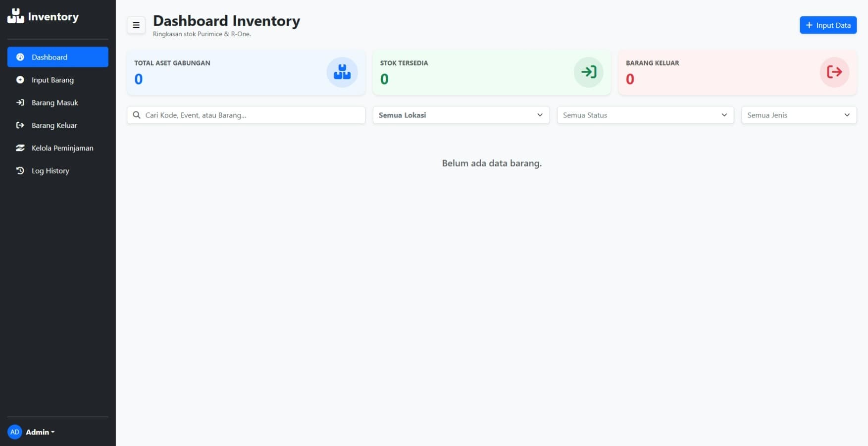Click the handshake icon beside Kelola Peminjaman
This screenshot has width=868, height=446.
pyautogui.click(x=20, y=148)
